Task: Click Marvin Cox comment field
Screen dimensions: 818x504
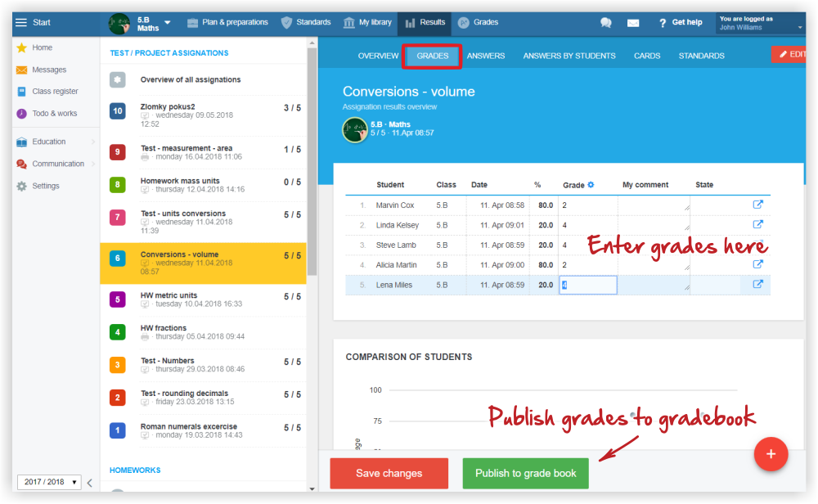Action: tap(654, 205)
